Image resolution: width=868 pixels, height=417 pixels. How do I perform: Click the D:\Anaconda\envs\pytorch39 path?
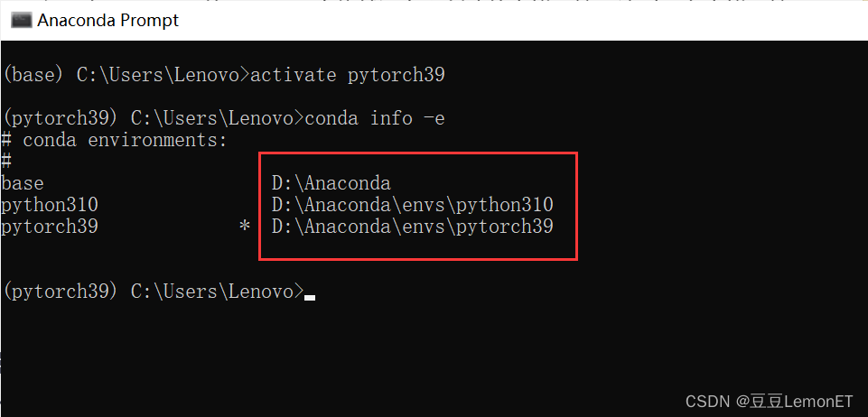[413, 227]
